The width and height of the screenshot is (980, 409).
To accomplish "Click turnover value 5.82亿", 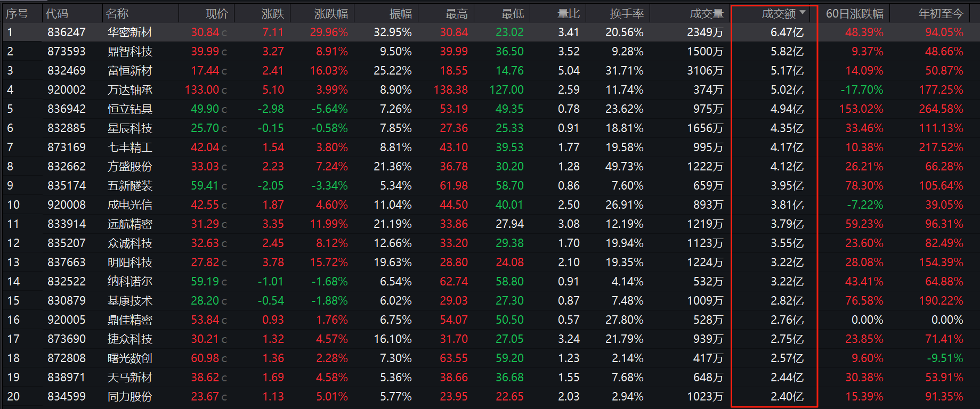I will click(x=787, y=52).
